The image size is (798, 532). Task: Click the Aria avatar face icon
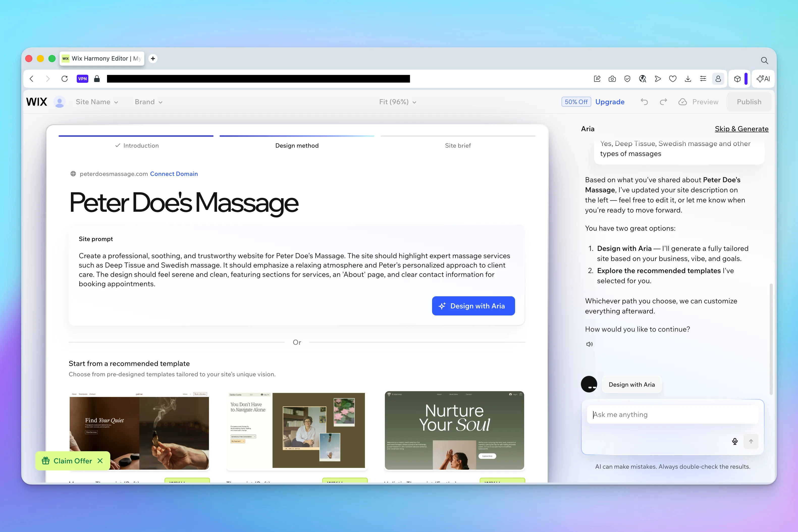[589, 384]
